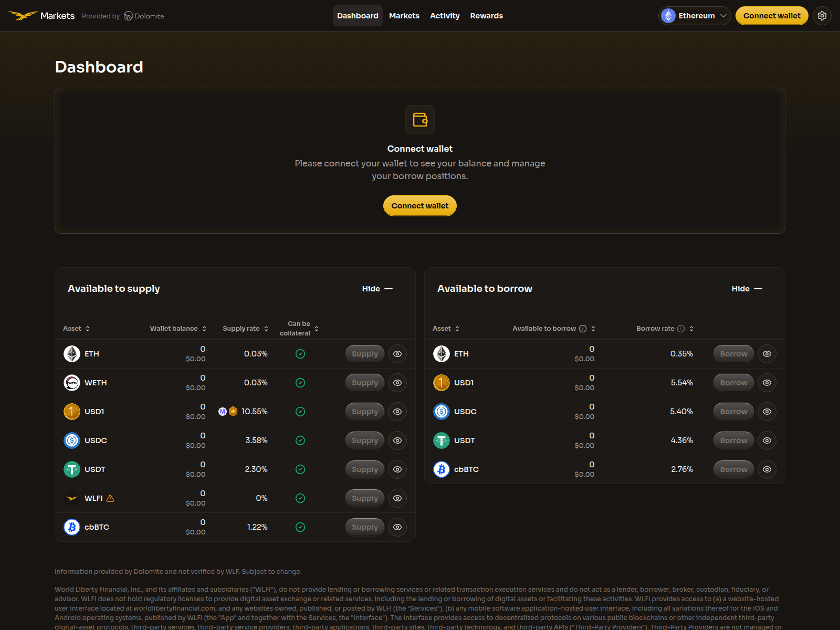The image size is (840, 630).
Task: Toggle the eye icon for ETH supply row
Action: 397,354
